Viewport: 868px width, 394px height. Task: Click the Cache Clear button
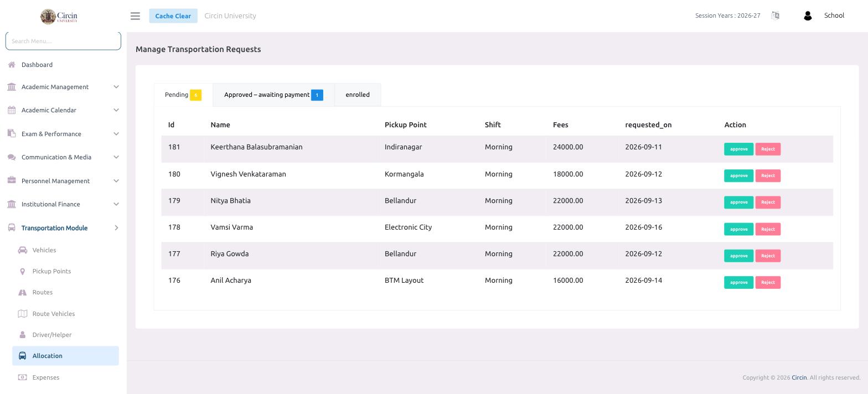pos(173,15)
